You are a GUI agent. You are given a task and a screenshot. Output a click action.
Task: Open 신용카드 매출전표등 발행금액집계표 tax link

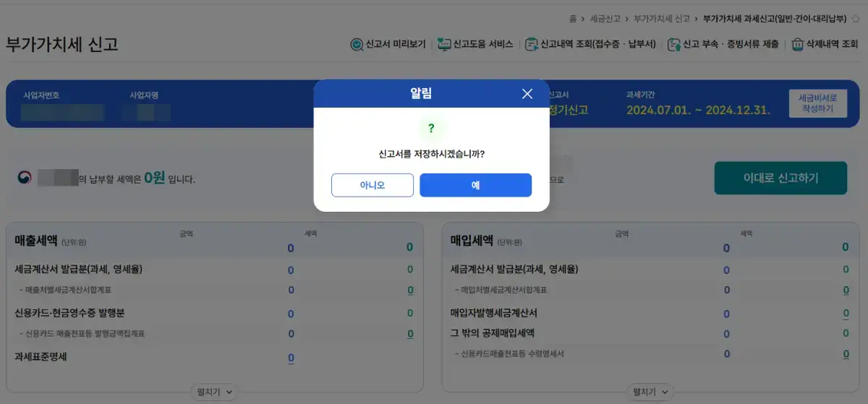(x=410, y=334)
